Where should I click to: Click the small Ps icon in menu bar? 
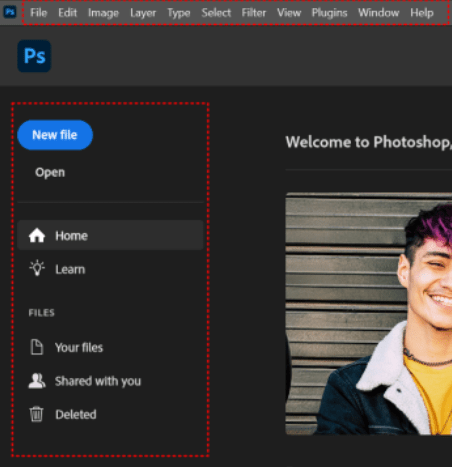pyautogui.click(x=10, y=12)
